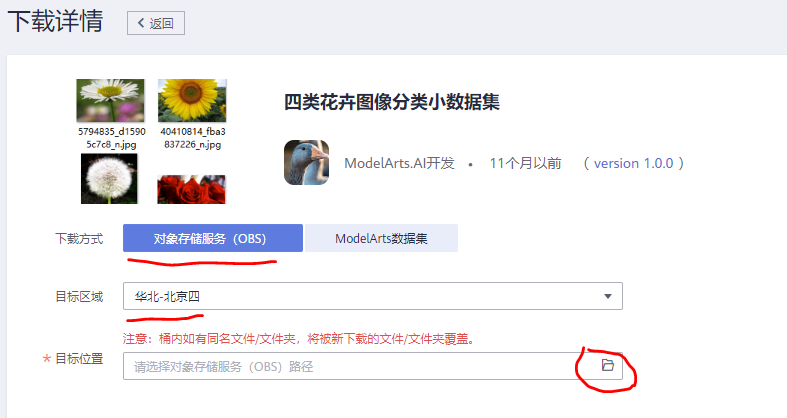Image resolution: width=787 pixels, height=418 pixels.
Task: Click filename 5794835_d15905c7c8_n.jpg label
Action: [111, 138]
